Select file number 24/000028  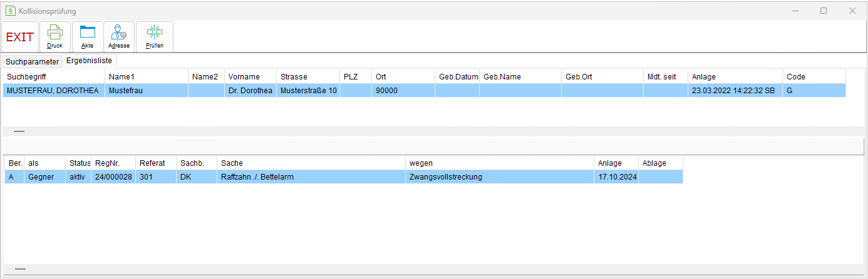pos(113,177)
